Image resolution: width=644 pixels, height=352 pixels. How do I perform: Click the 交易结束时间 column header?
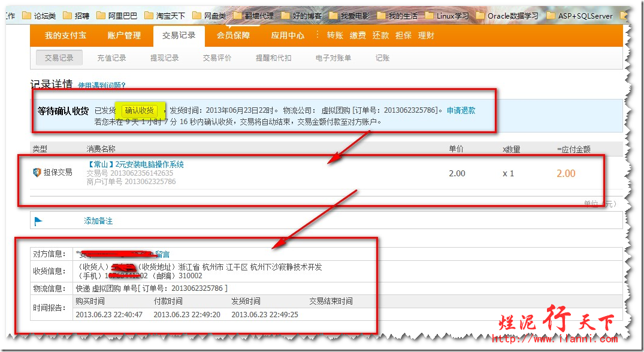click(331, 302)
